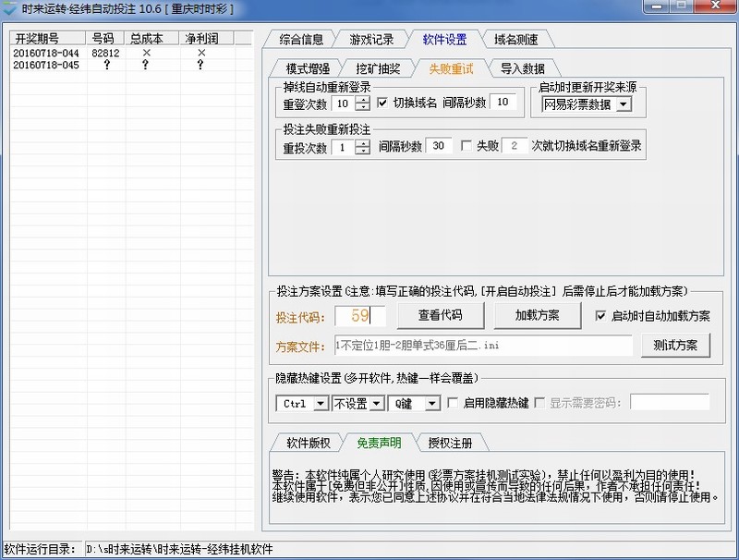The width and height of the screenshot is (739, 560).
Task: Click the 投注代码 input field
Action: coord(359,316)
